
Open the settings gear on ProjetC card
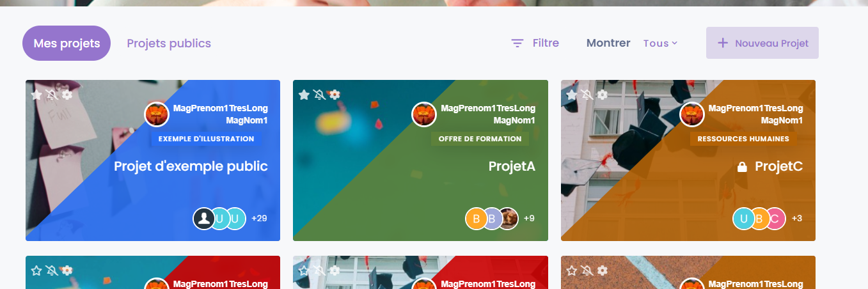pyautogui.click(x=603, y=95)
